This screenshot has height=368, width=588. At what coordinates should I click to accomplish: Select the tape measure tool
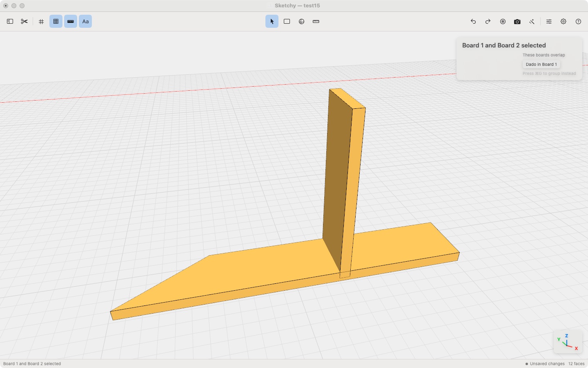(316, 22)
